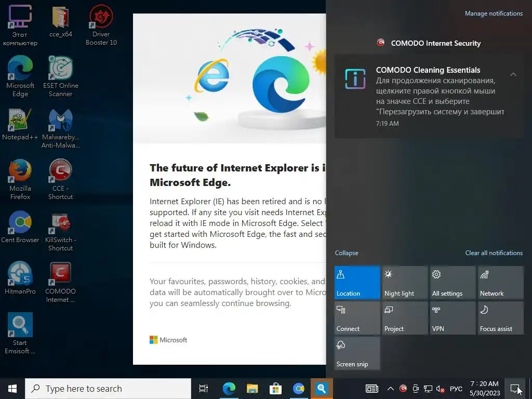Open All settings quick action tile
This screenshot has height=399, width=532.
click(x=453, y=283)
